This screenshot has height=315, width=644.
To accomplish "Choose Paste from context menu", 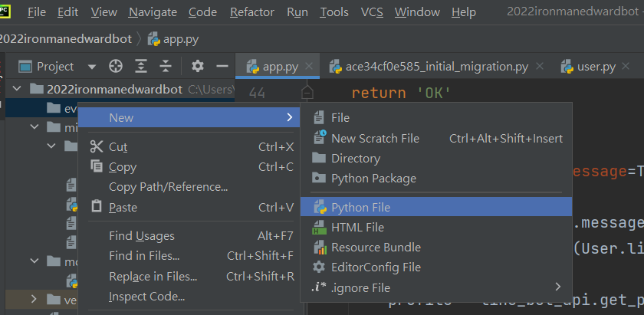I will [x=189, y=208].
